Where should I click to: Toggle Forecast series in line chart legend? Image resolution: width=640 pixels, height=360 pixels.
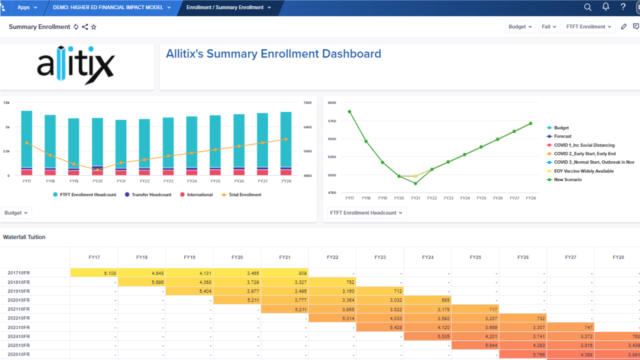559,136
